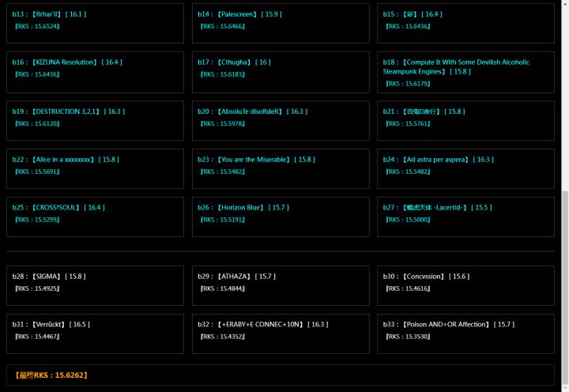
Task: Click the final RKS 15.6262 summary bar
Action: click(281, 375)
